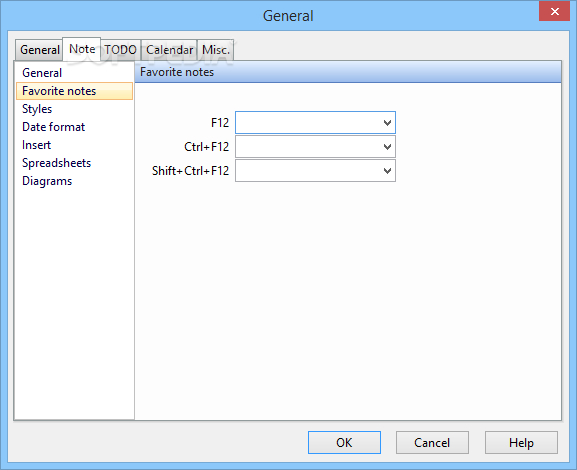577x470 pixels.
Task: Open the Date format page
Action: (x=74, y=127)
